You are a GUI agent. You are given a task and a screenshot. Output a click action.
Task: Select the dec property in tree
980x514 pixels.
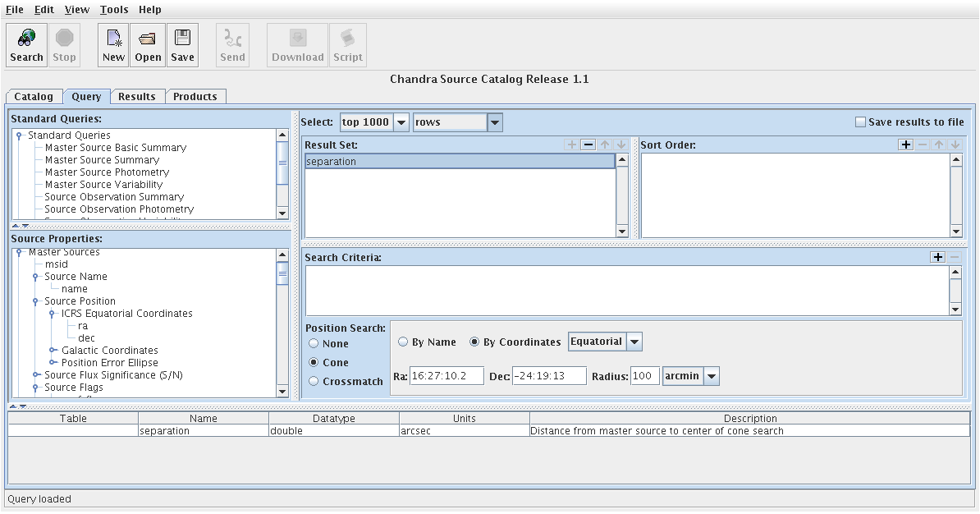(86, 337)
